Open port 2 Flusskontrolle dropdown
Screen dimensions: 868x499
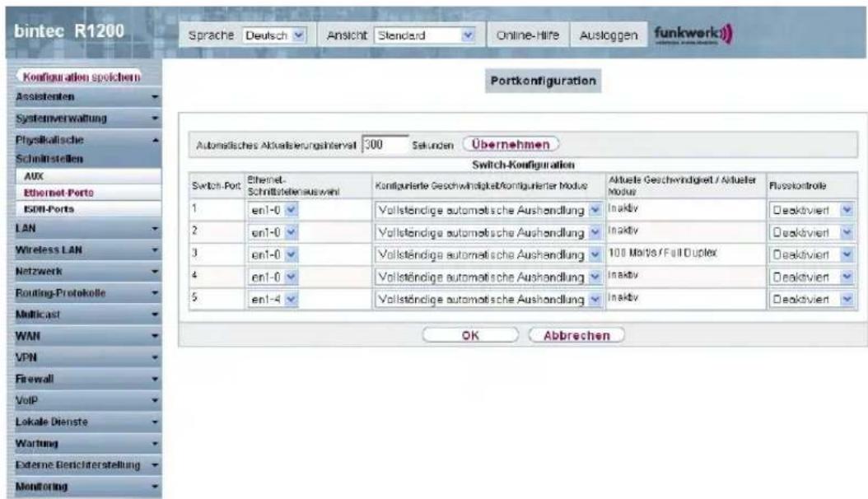click(x=812, y=232)
